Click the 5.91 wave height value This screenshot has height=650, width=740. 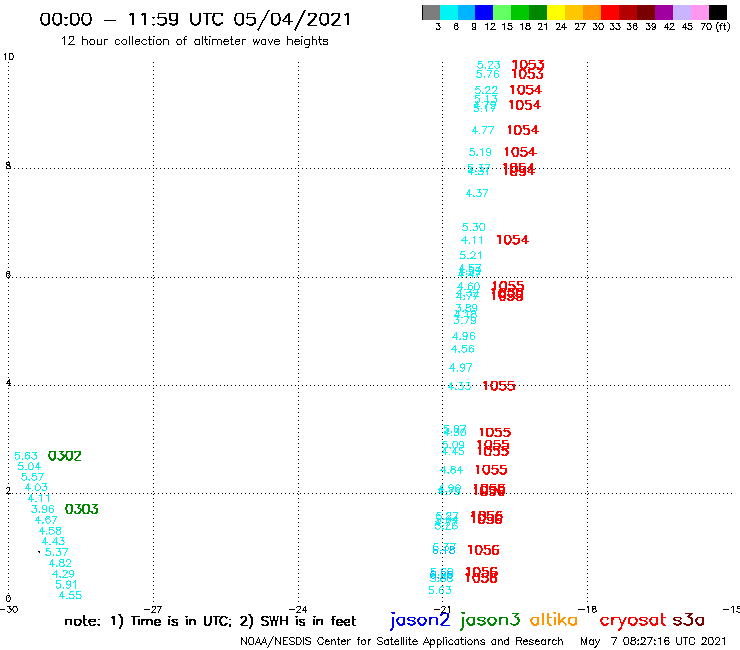pyautogui.click(x=67, y=584)
